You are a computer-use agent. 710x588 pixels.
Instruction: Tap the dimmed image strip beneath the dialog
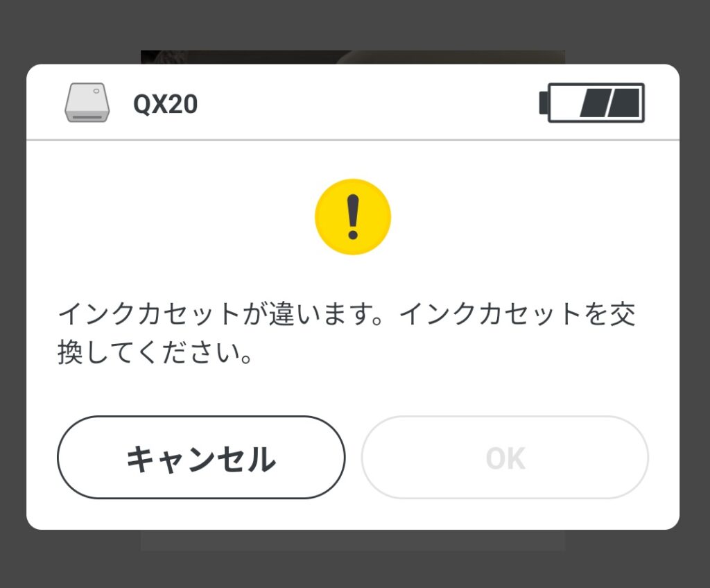coord(353,540)
